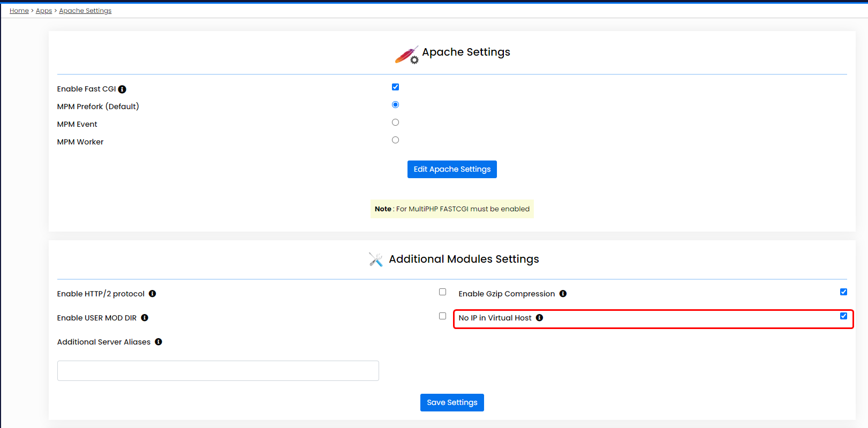Click info icon next to Enable HTTP/2 protocol
Image resolution: width=868 pixels, height=428 pixels.
tap(153, 294)
